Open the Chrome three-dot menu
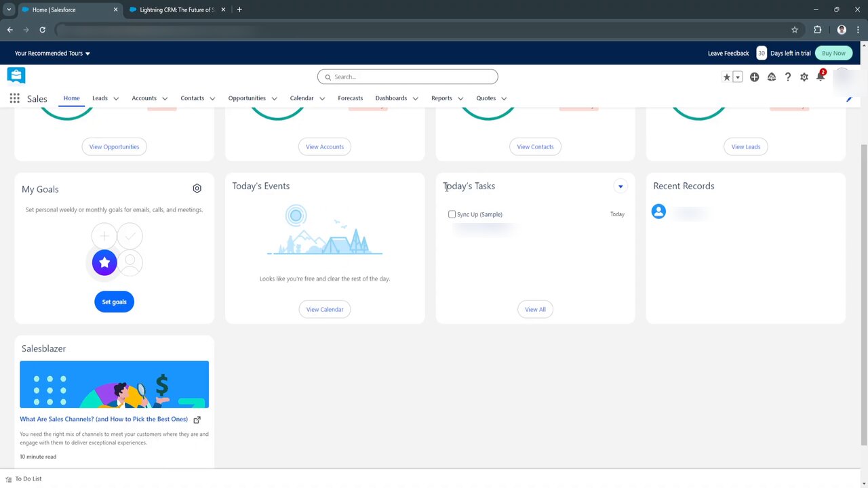Screen dimensions: 868x488 (858, 30)
